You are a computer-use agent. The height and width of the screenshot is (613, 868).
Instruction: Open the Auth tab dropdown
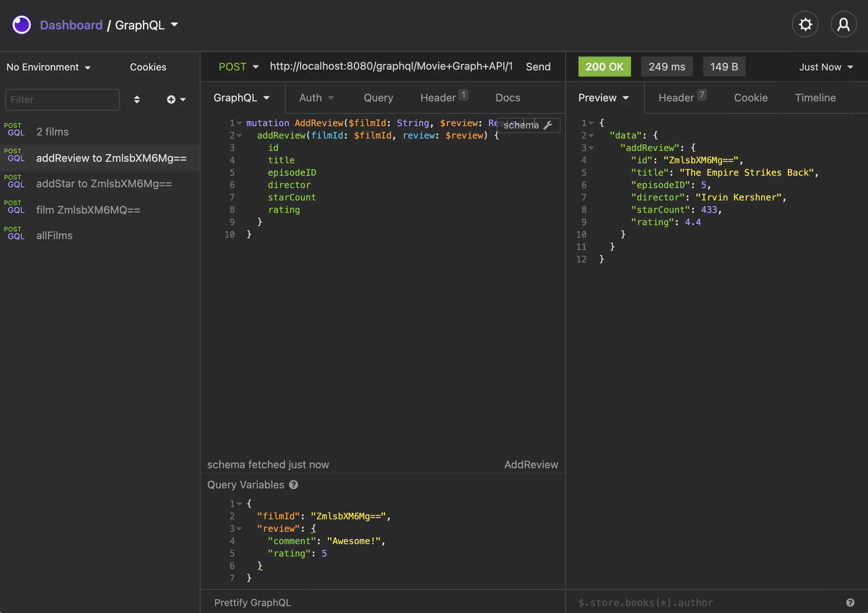pyautogui.click(x=316, y=98)
